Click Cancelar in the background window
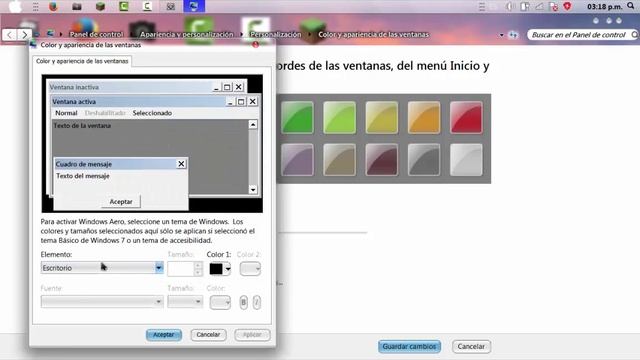The image size is (640, 360). click(471, 347)
